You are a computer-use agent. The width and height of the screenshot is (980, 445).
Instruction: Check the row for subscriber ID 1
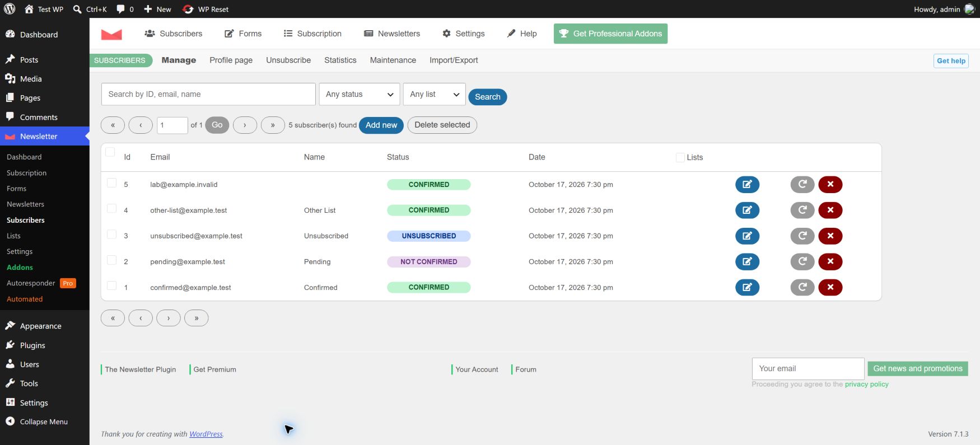[x=111, y=285]
